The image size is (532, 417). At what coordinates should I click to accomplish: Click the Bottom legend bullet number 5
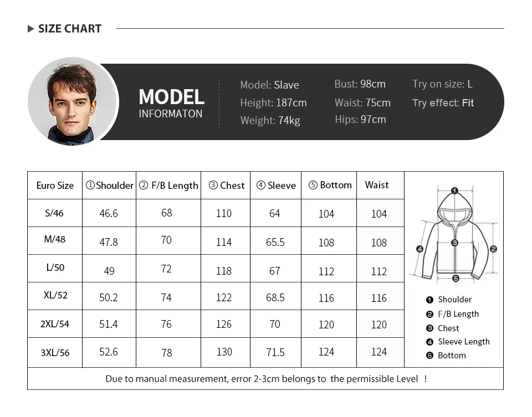pyautogui.click(x=429, y=356)
